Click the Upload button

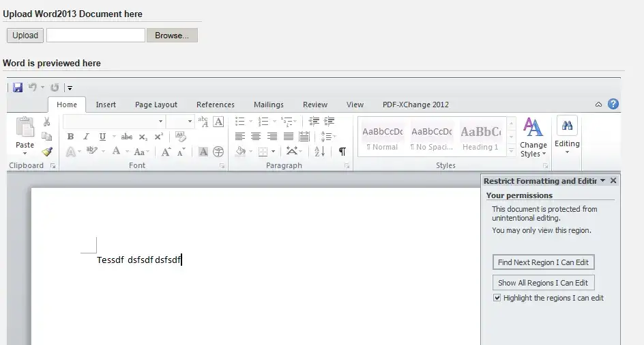pyautogui.click(x=25, y=36)
